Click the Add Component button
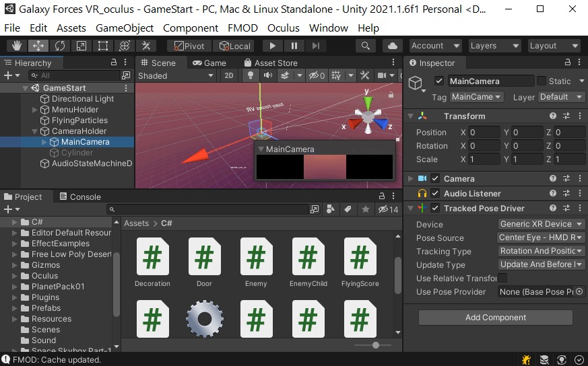The height and width of the screenshot is (366, 588). (495, 318)
